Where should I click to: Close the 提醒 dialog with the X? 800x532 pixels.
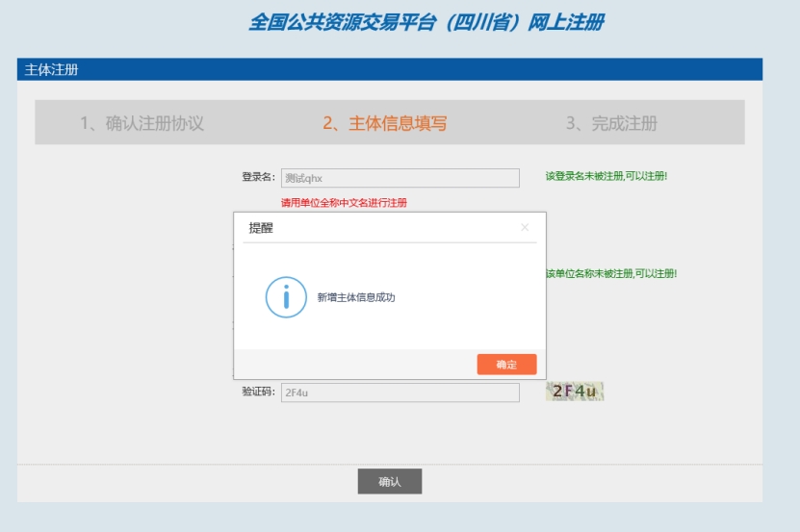[x=525, y=228]
